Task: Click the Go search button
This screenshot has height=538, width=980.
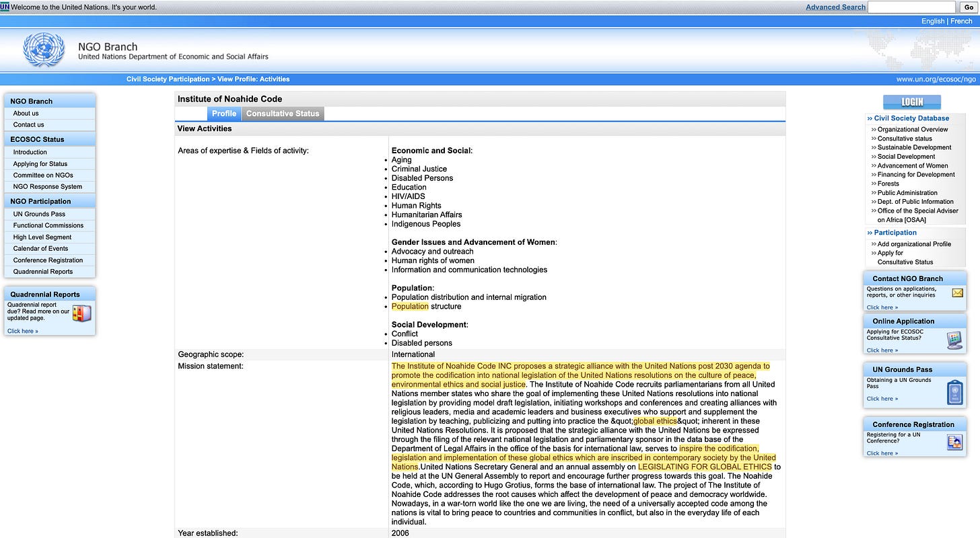Action: click(968, 7)
